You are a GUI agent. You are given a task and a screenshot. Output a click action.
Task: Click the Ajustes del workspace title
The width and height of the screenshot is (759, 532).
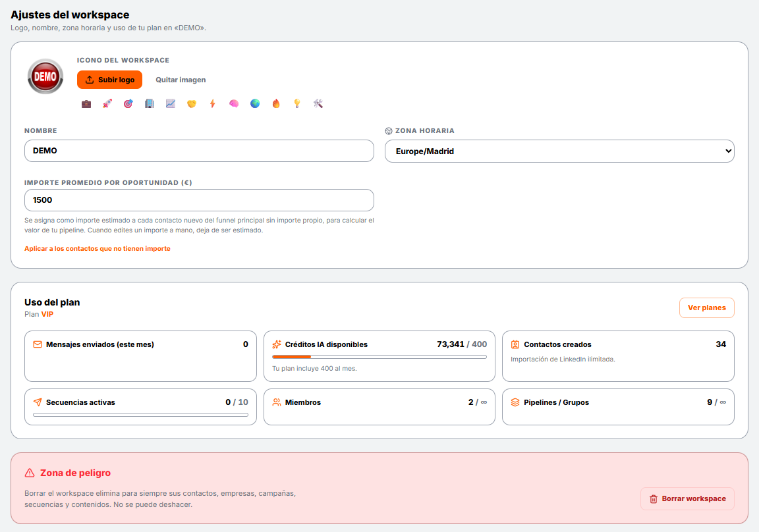tap(70, 15)
